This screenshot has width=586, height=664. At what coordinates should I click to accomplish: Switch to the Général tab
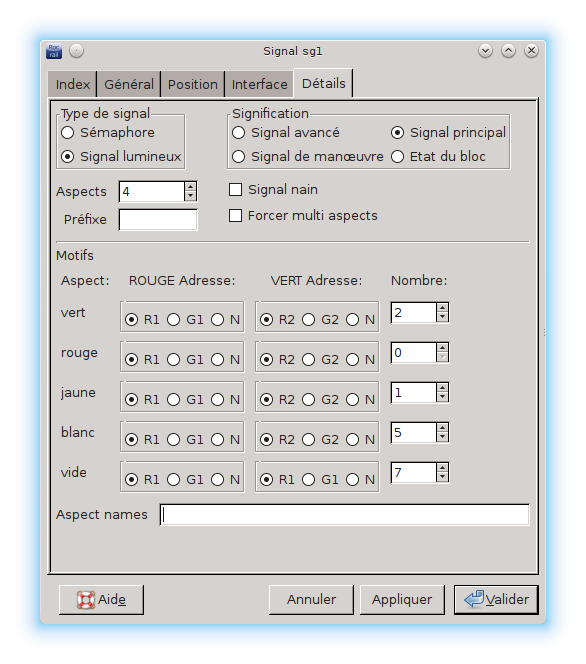129,84
